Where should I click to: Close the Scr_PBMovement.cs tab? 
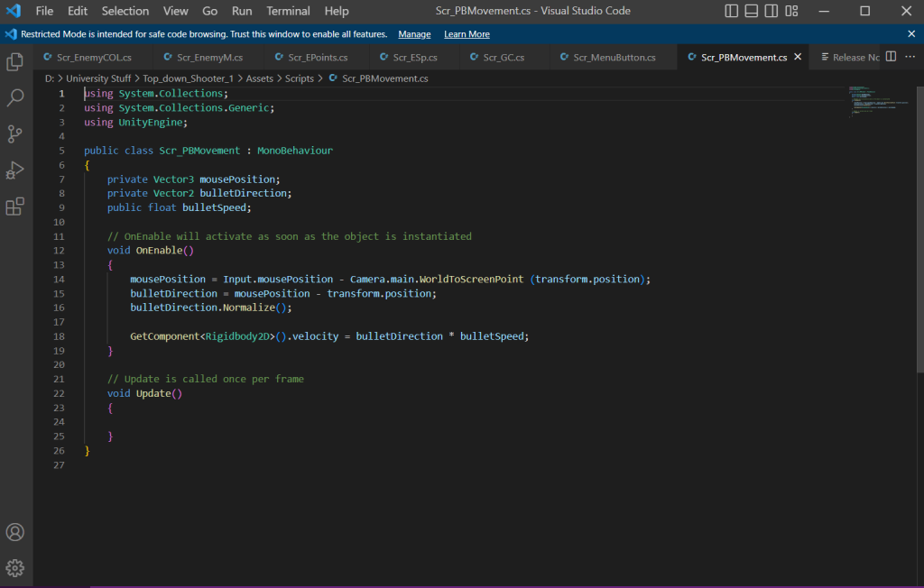tap(797, 57)
